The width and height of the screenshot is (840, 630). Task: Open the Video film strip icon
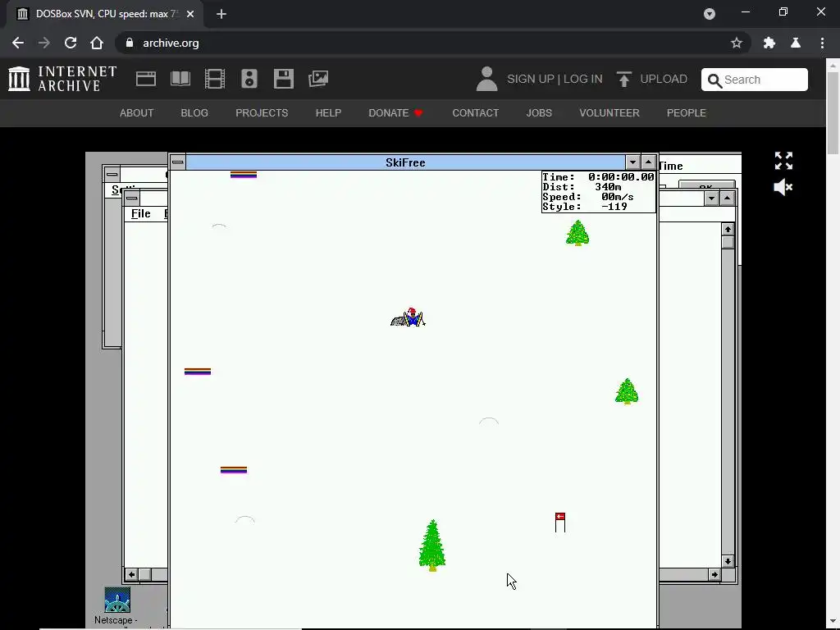(215, 79)
